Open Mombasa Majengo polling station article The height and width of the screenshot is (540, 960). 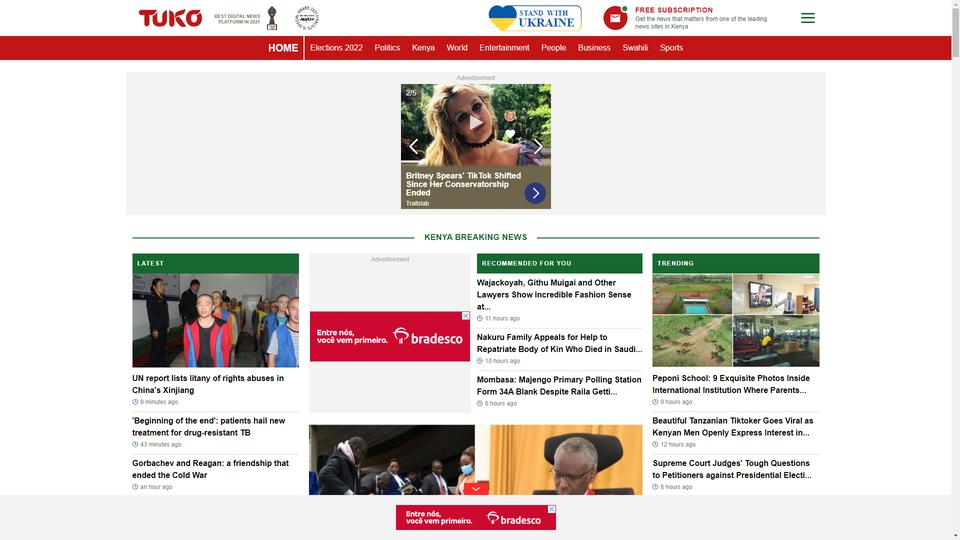click(559, 386)
